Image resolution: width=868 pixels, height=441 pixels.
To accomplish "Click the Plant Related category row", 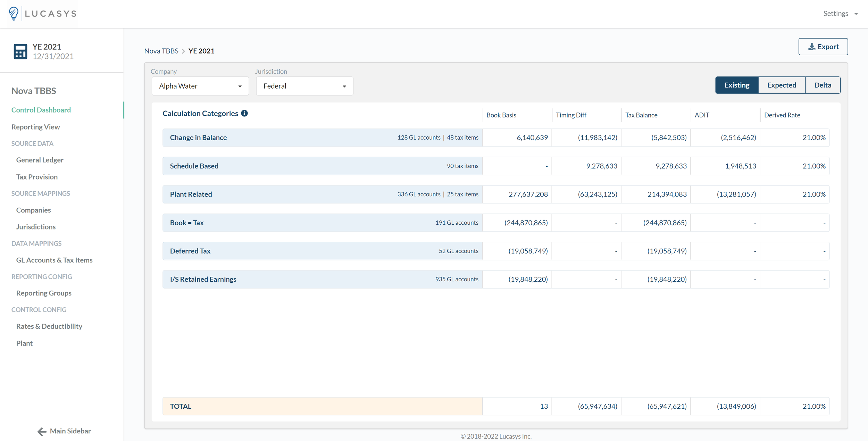I will 191,194.
